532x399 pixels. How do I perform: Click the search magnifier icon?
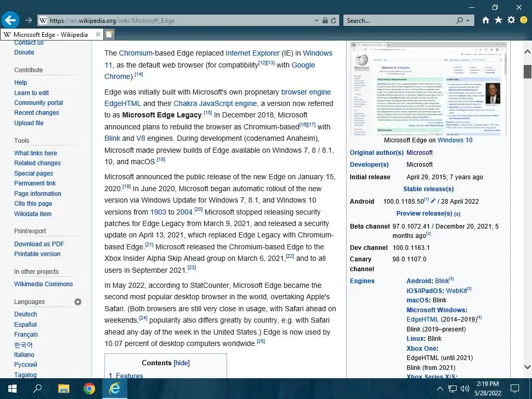pos(459,21)
